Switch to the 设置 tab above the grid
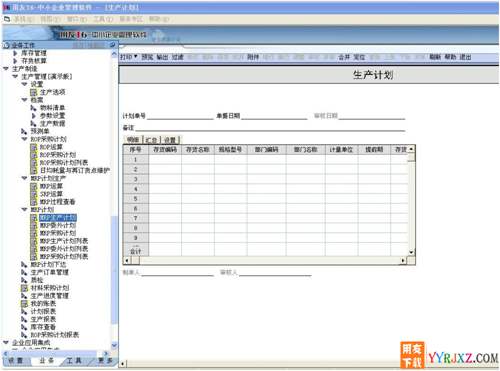500x371 pixels. [x=170, y=140]
